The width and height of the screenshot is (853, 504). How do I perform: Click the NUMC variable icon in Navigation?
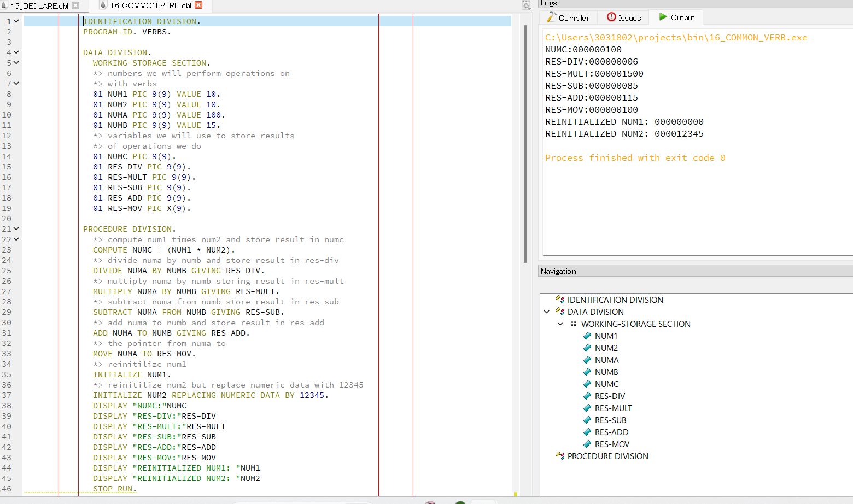(587, 384)
